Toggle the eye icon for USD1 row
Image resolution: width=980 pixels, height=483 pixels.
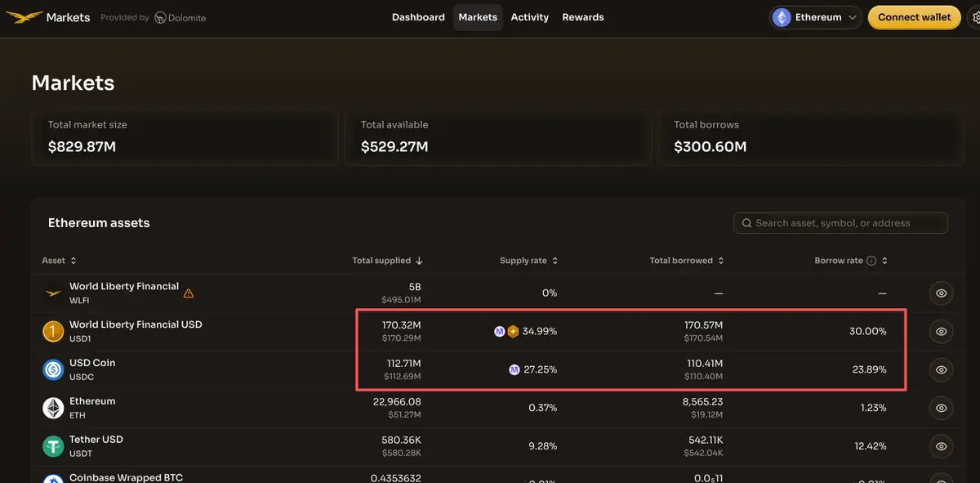coord(941,331)
